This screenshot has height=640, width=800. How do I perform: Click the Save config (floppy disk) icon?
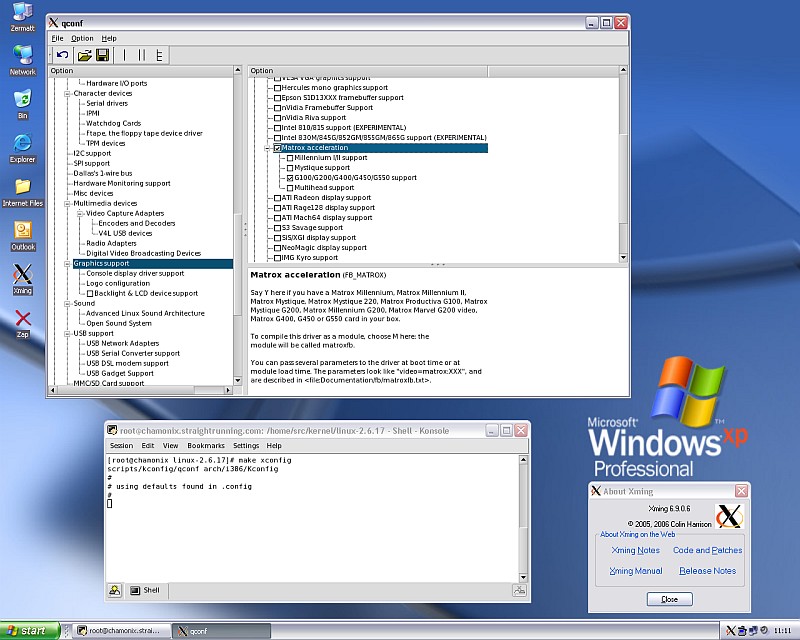[x=103, y=55]
